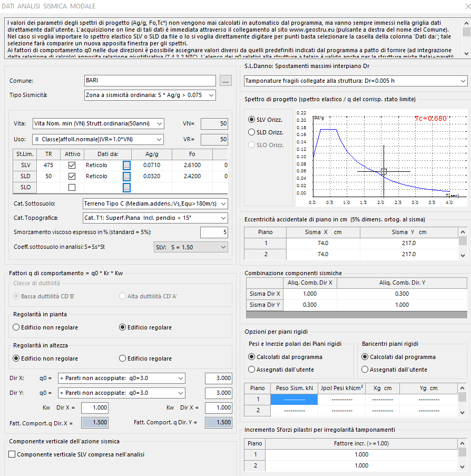Click the Smorzamento viscoso value field

214,232
